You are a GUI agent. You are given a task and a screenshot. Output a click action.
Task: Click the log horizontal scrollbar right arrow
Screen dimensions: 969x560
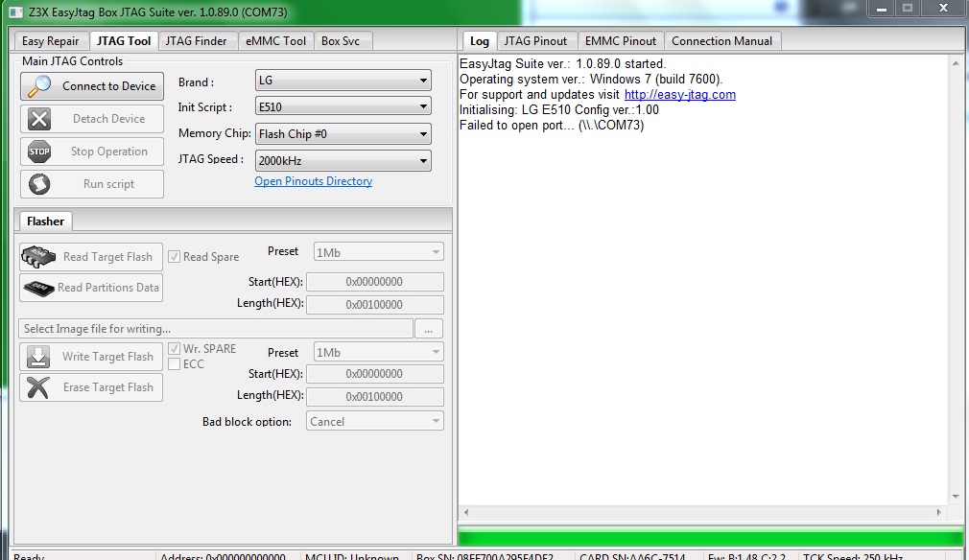click(x=938, y=512)
